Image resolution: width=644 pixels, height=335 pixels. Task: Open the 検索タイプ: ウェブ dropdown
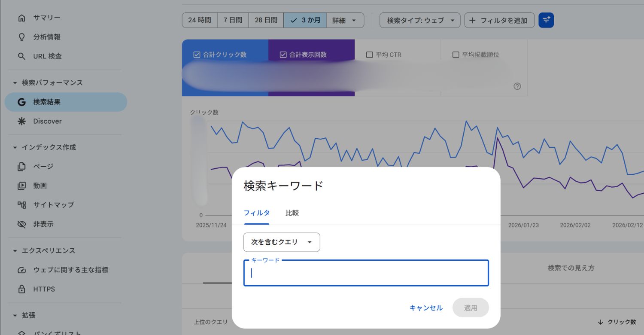click(x=420, y=20)
